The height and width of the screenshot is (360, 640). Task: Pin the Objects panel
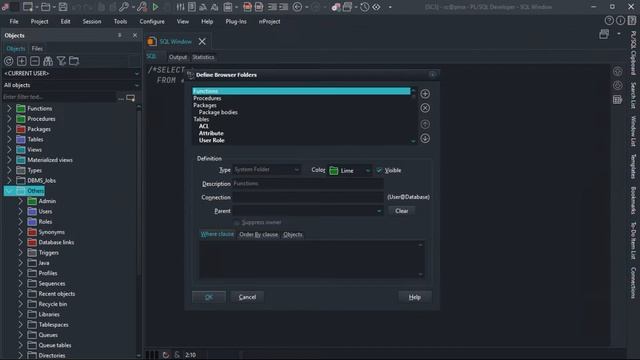click(120, 36)
